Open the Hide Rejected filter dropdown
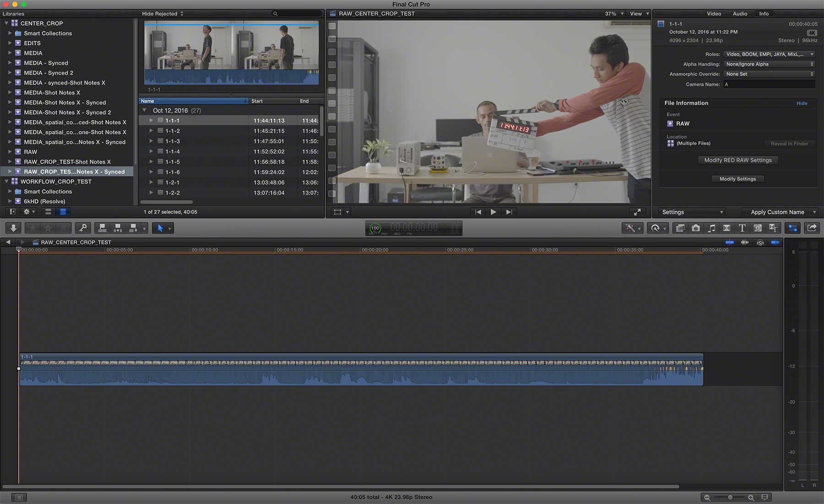The height and width of the screenshot is (504, 824). pyautogui.click(x=163, y=14)
